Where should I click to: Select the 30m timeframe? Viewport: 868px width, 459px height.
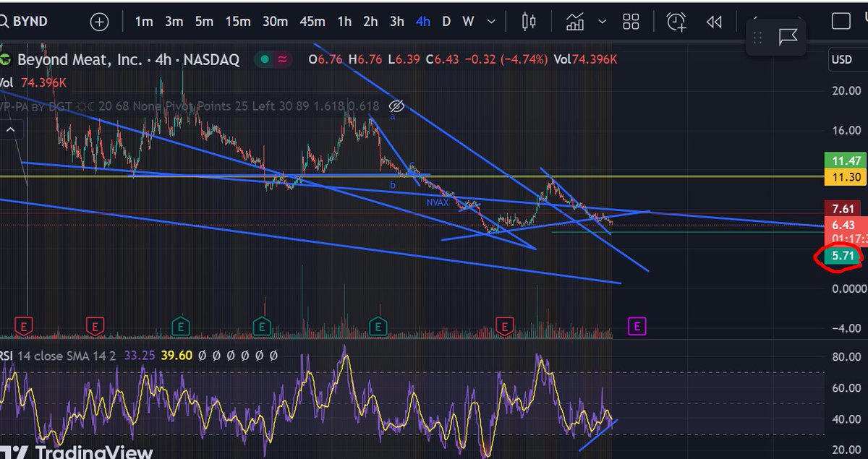(275, 22)
